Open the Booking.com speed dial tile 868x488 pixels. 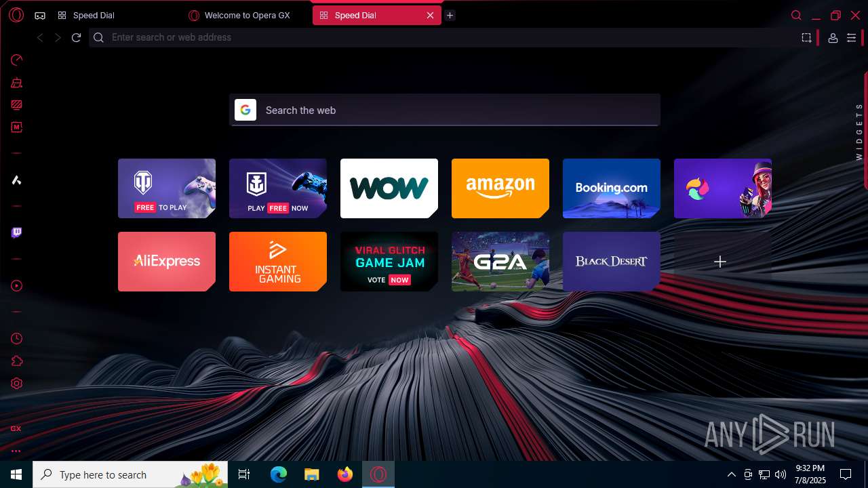[612, 188]
